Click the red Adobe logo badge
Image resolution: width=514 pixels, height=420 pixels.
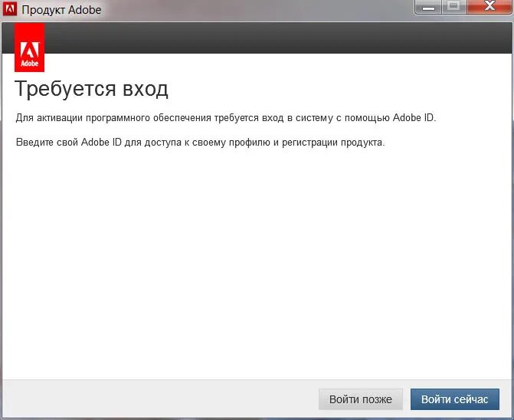click(x=30, y=48)
